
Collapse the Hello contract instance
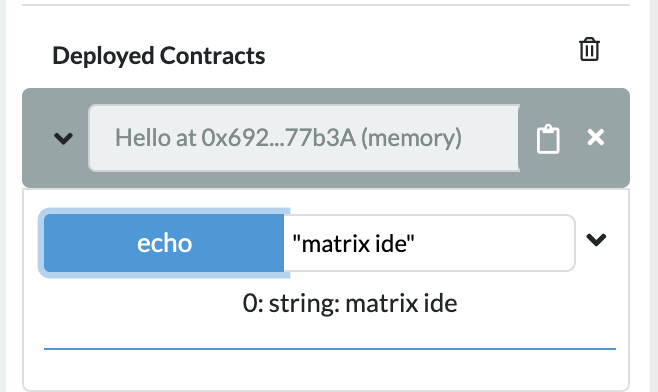pyautogui.click(x=63, y=138)
